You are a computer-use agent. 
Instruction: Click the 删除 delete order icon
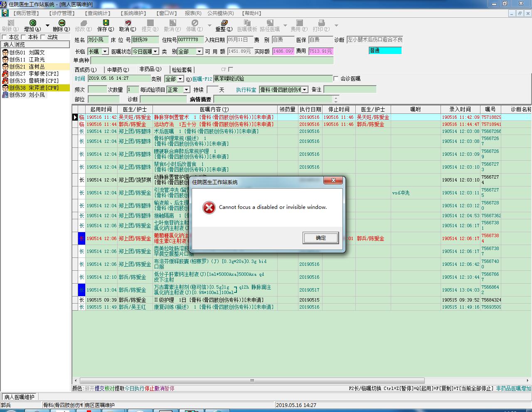62,22
